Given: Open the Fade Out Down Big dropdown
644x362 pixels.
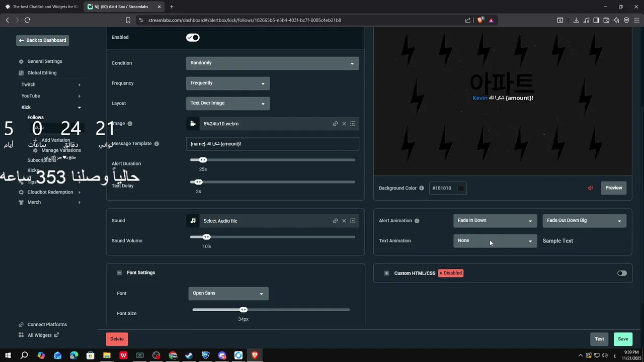Looking at the screenshot, I should [x=584, y=221].
